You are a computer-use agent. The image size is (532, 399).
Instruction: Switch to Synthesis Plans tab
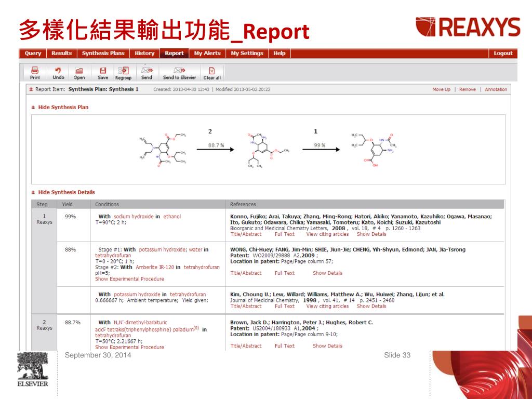(x=103, y=54)
